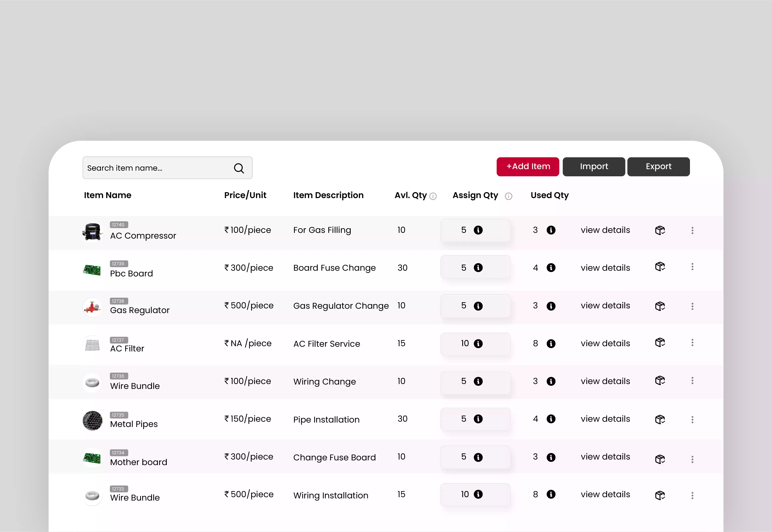Image resolution: width=772 pixels, height=532 pixels.
Task: Click the Avl. Qty header info icon
Action: tap(433, 196)
